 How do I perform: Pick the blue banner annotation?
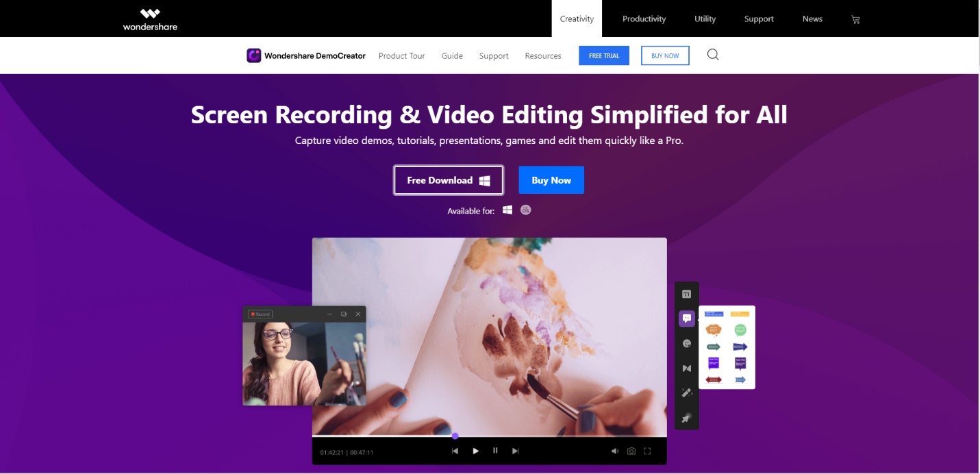(714, 314)
